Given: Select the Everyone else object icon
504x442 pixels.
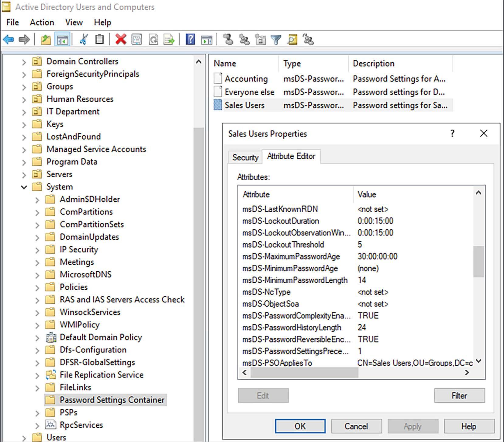Looking at the screenshot, I should point(218,92).
